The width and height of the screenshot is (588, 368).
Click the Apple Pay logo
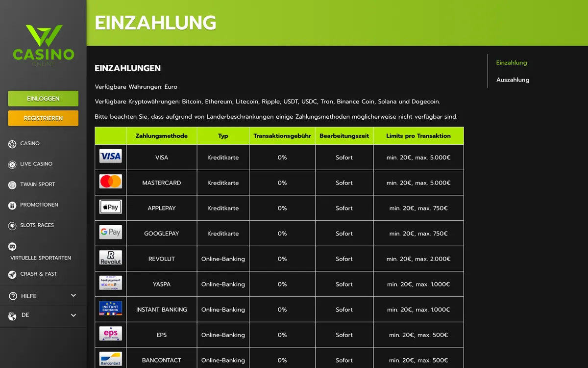coord(111,207)
